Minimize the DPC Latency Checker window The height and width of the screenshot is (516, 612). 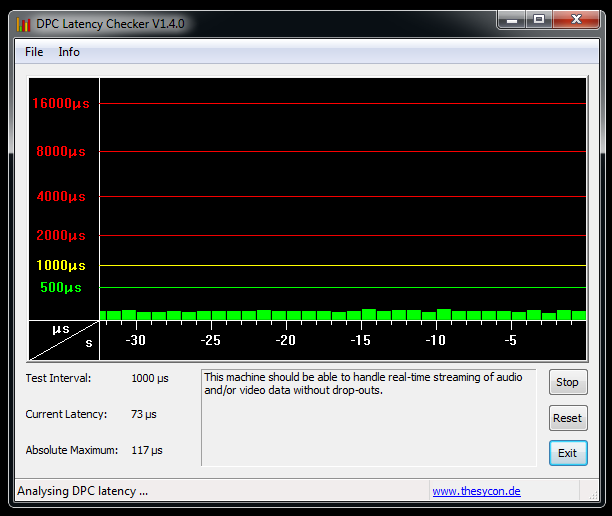[510, 20]
